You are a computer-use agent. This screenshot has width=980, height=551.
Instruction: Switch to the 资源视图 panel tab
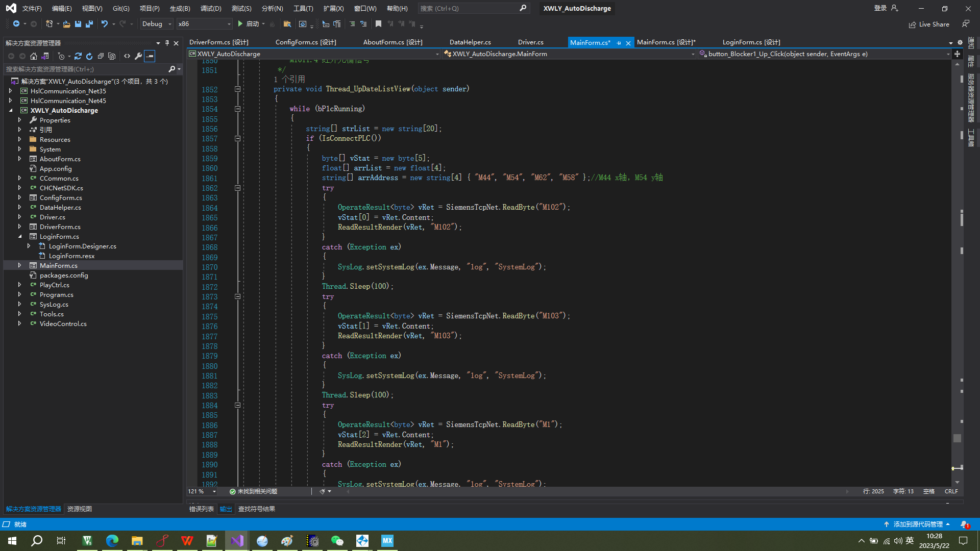(80, 509)
